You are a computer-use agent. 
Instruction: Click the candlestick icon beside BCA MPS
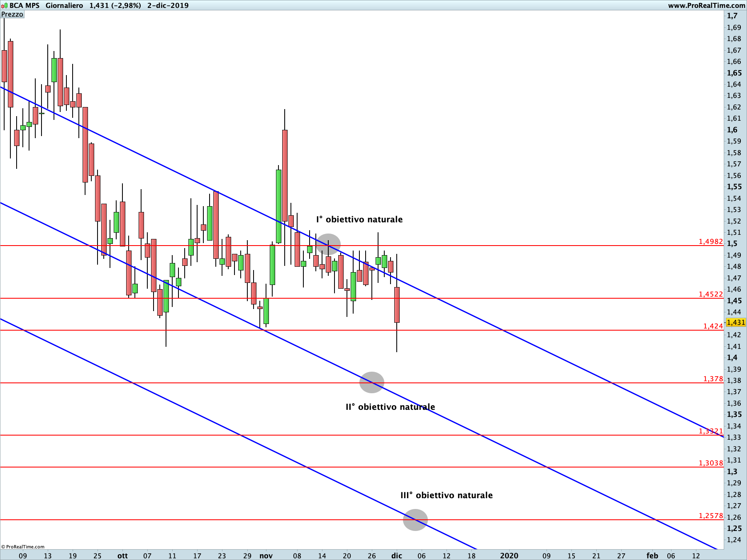click(x=4, y=5)
